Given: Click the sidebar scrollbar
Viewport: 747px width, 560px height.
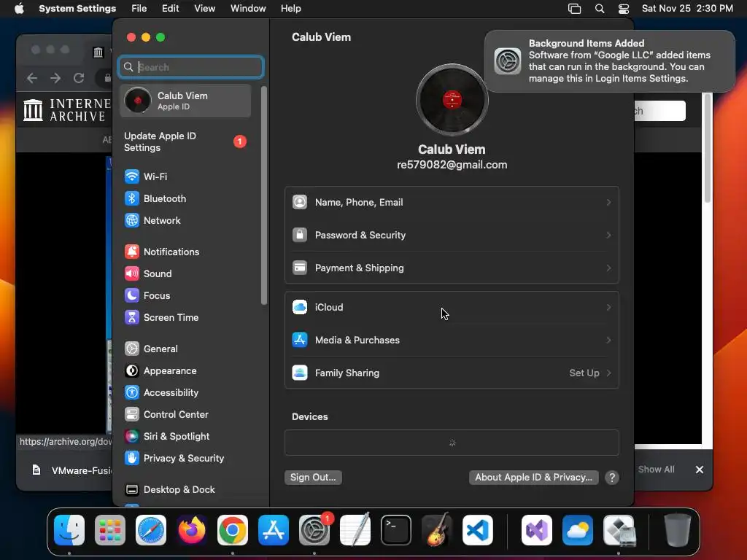Looking at the screenshot, I should click(264, 195).
